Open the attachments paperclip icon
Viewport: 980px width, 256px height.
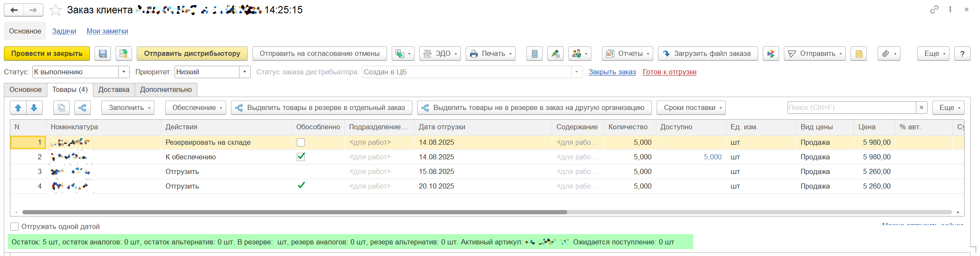coord(888,54)
